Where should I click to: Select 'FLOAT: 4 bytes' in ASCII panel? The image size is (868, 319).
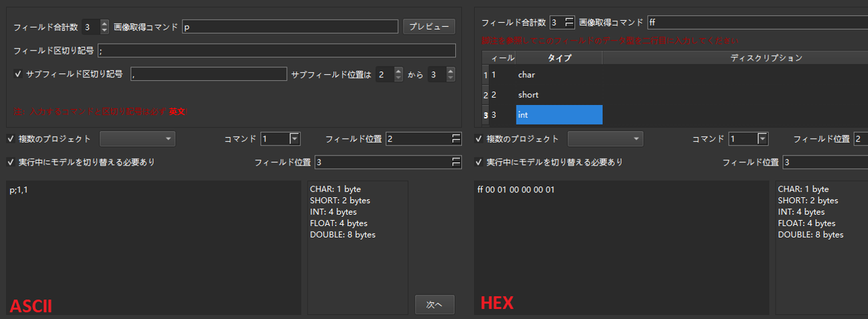[x=339, y=223]
